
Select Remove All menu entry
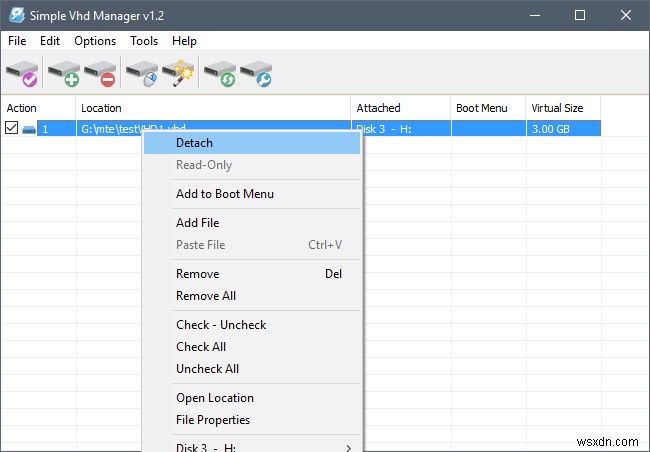pyautogui.click(x=252, y=296)
